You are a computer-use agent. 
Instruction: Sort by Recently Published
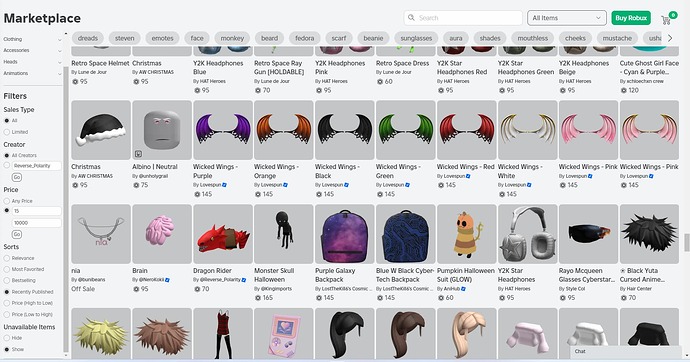pyautogui.click(x=7, y=292)
